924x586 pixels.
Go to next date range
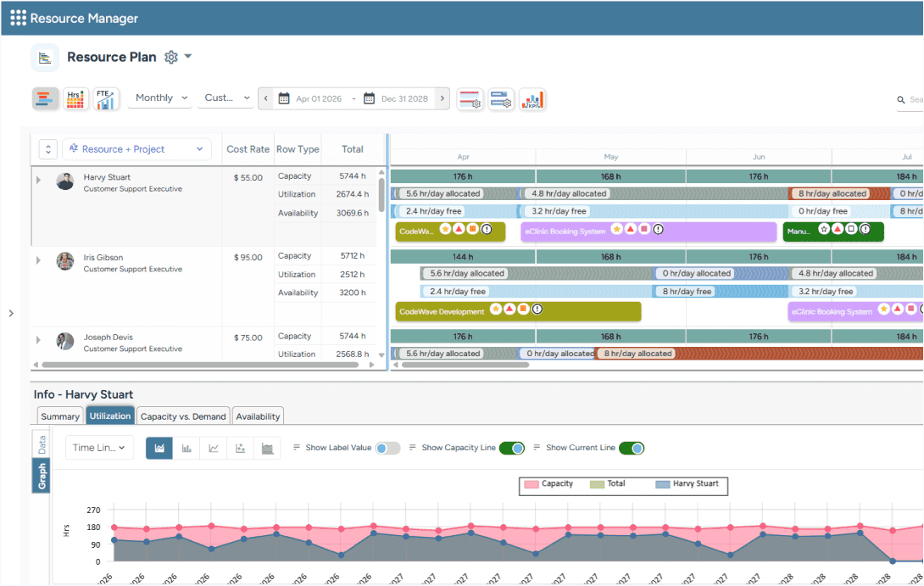pos(442,98)
